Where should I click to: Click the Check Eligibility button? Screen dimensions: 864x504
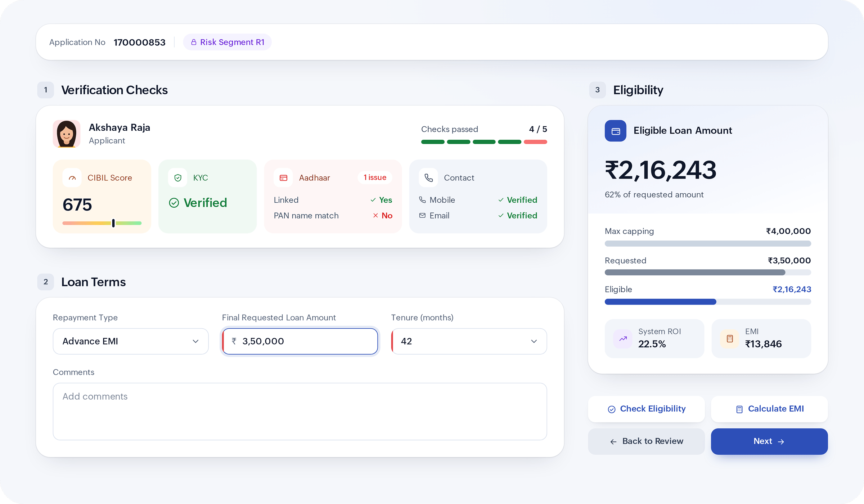point(647,409)
